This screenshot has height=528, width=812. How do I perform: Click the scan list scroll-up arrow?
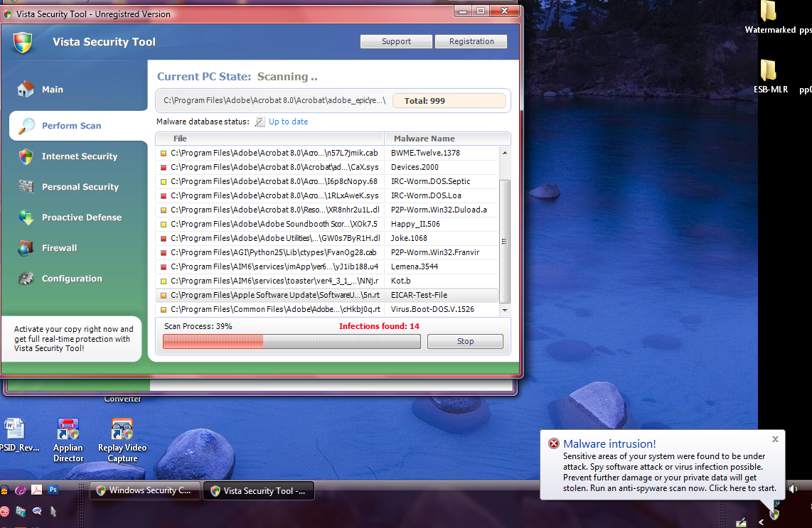coord(504,153)
